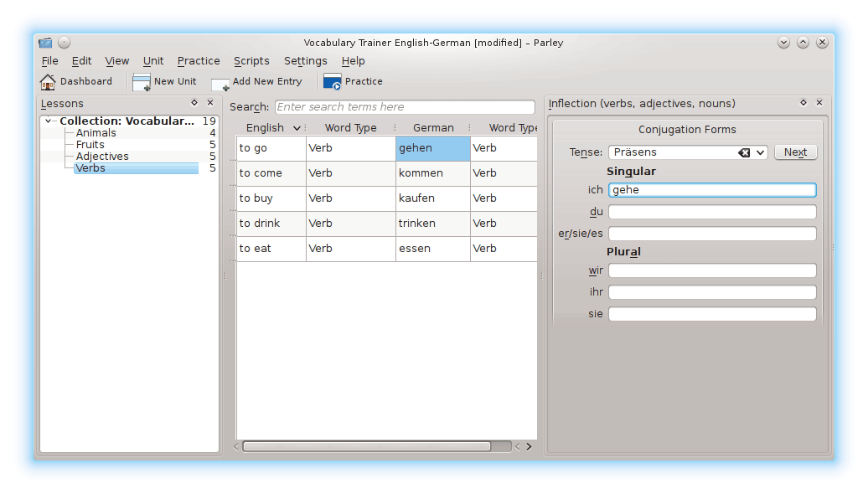Screen dimensions: 868x494
Task: Float the Inflection panel using diamond icon
Action: pyautogui.click(x=803, y=103)
